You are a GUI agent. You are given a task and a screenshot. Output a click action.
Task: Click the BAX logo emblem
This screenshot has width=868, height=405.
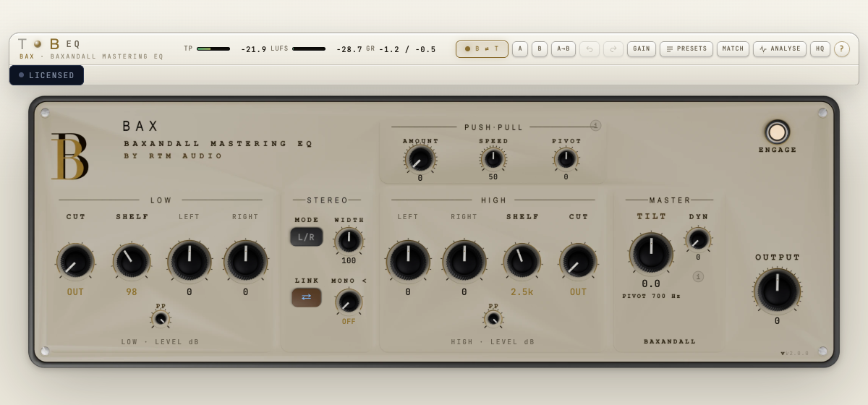click(69, 156)
